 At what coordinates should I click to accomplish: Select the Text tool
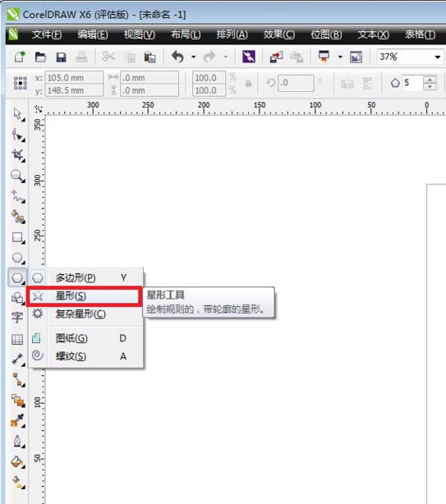tap(17, 318)
